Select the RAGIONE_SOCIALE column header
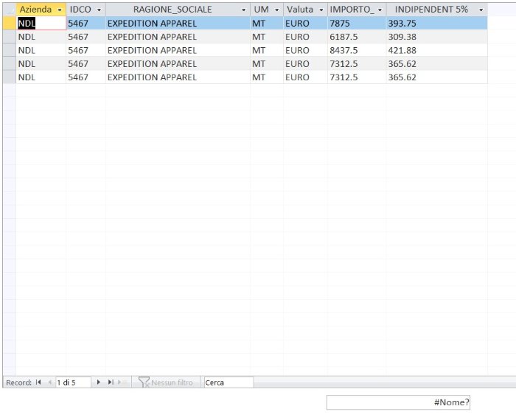 (x=178, y=10)
